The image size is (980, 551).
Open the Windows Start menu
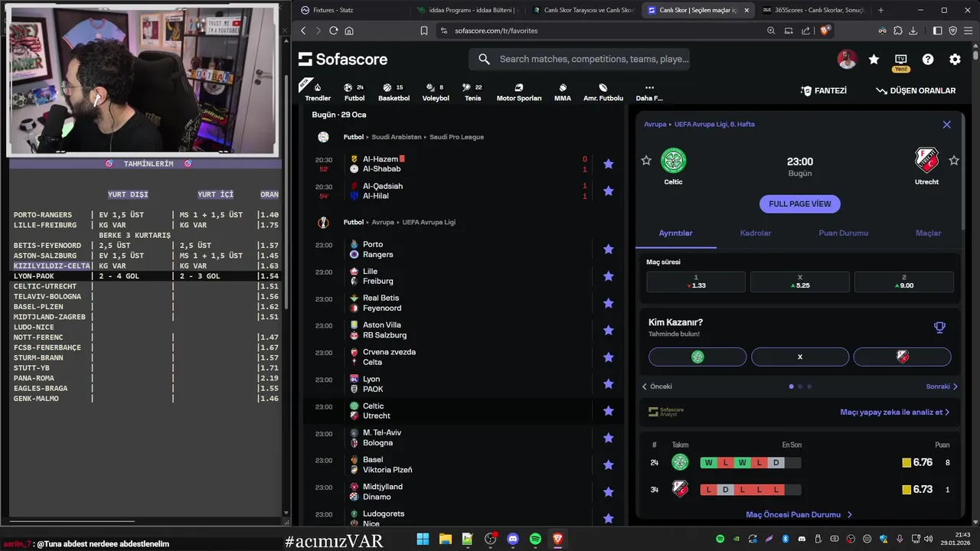[x=423, y=539]
